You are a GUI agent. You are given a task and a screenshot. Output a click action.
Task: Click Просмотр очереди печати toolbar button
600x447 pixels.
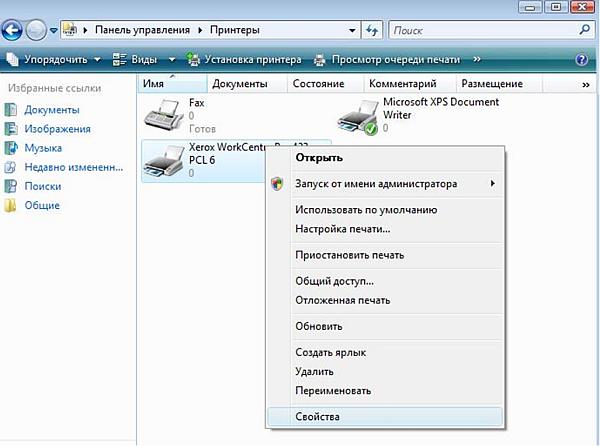coord(389,59)
